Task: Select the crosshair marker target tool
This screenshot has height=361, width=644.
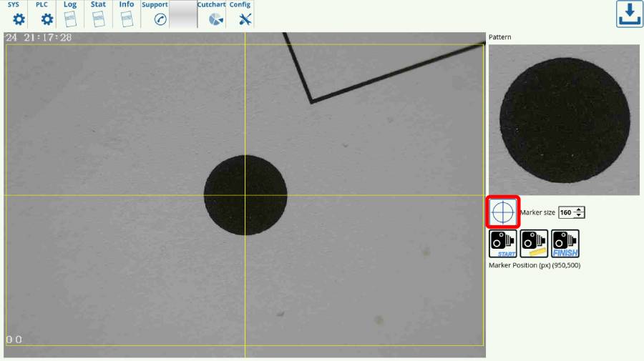Action: 503,212
